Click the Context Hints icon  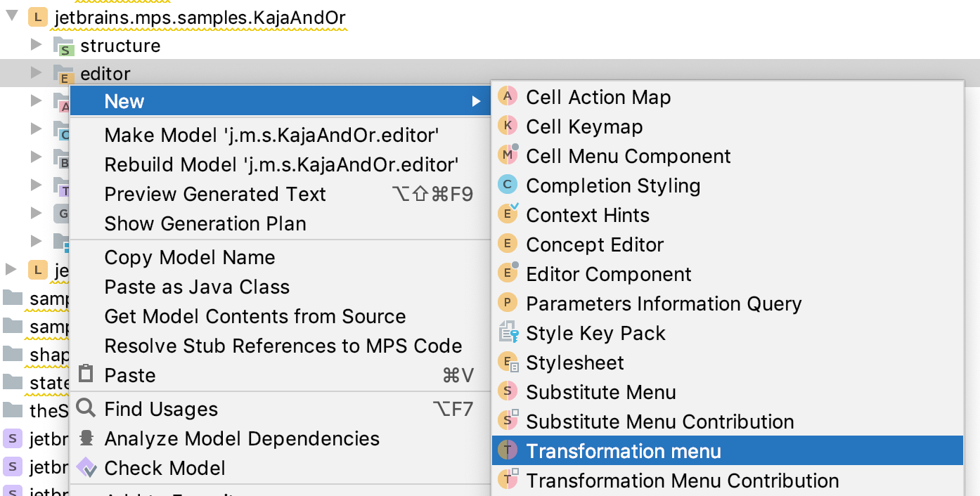[x=508, y=215]
